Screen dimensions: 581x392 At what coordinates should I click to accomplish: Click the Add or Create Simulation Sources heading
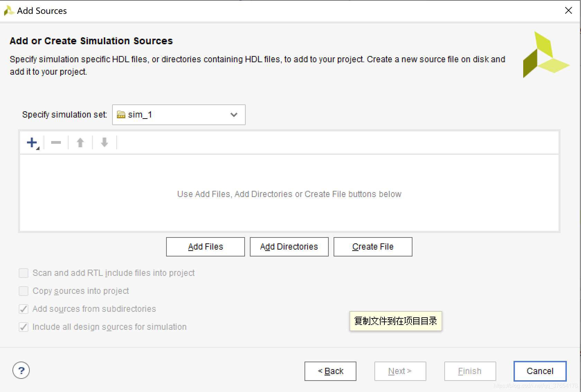click(91, 41)
